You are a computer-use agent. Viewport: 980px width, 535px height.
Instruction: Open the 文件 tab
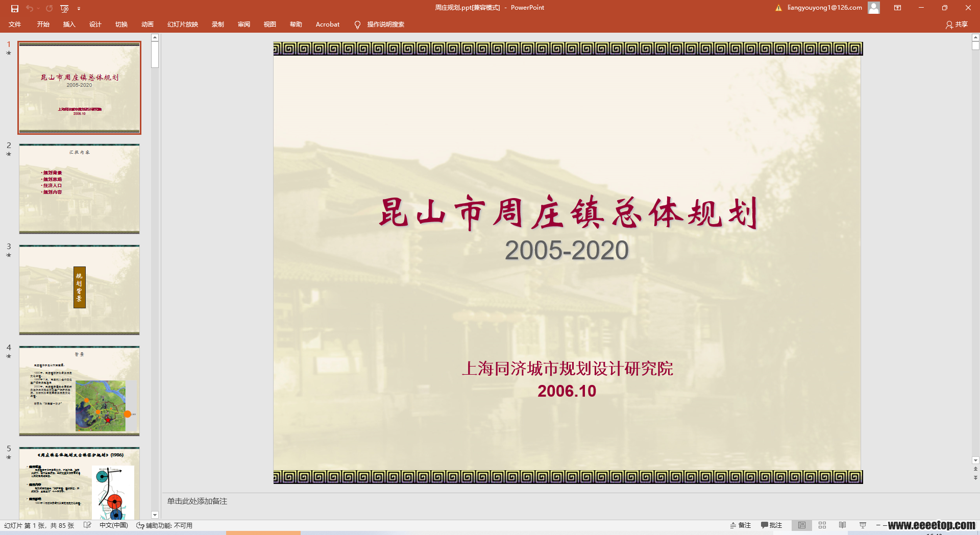15,24
